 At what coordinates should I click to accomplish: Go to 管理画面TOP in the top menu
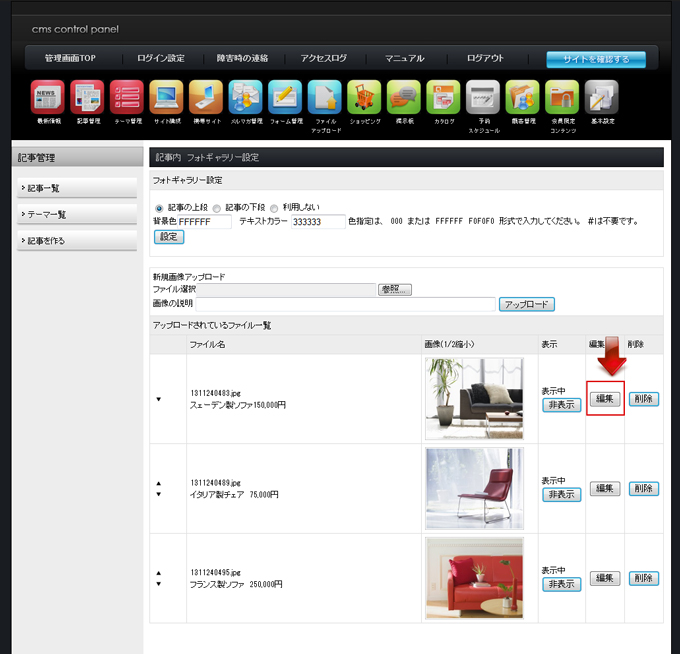click(x=70, y=59)
